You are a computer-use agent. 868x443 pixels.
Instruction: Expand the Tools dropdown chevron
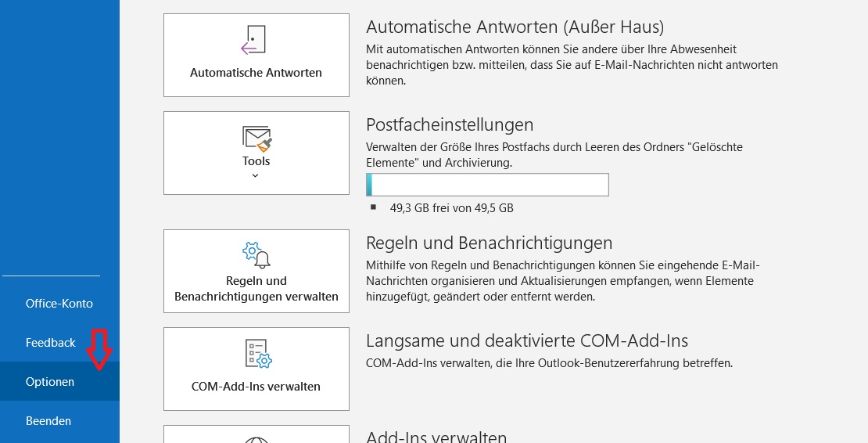pos(255,175)
